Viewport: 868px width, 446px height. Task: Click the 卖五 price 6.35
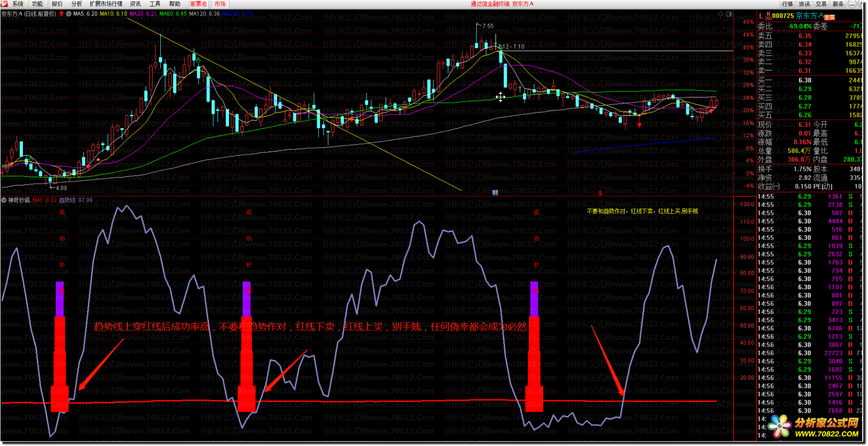pos(805,36)
